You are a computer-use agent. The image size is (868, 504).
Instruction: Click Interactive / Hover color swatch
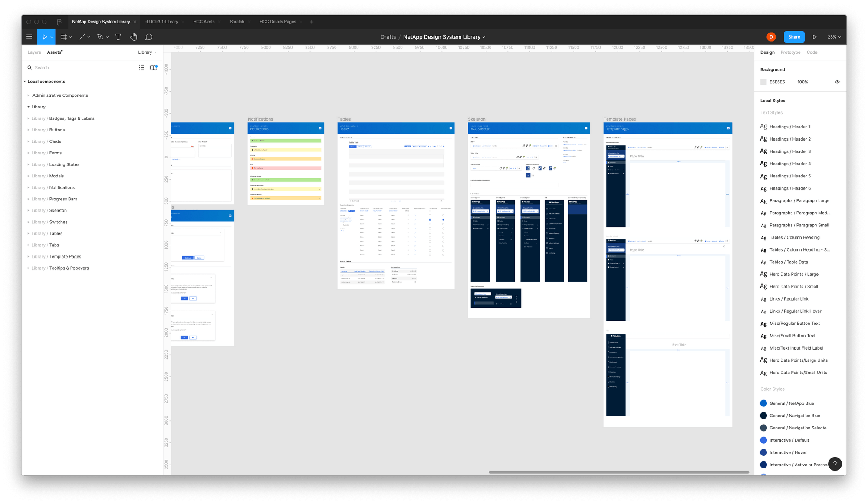[x=763, y=452]
